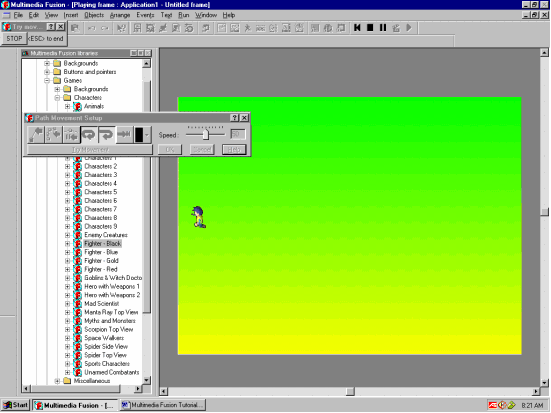Click the library panel scroll down arrow
The height and width of the screenshot is (413, 551).
(x=147, y=380)
